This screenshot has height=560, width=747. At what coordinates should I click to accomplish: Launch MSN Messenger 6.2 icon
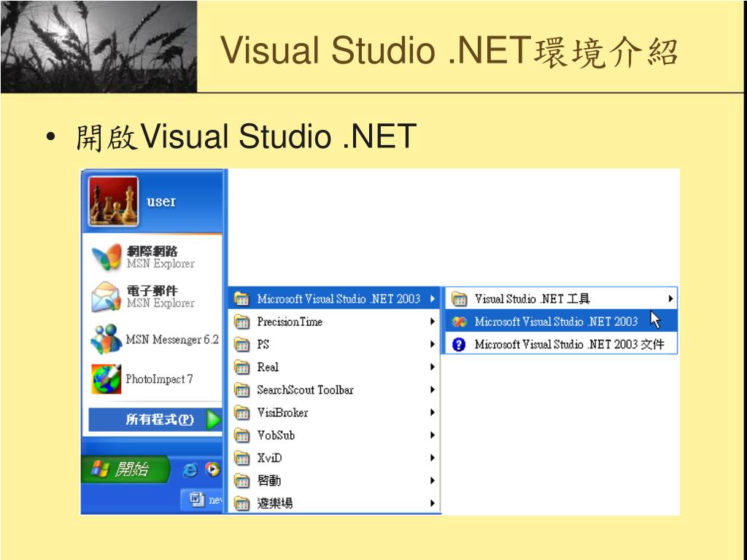(x=107, y=338)
